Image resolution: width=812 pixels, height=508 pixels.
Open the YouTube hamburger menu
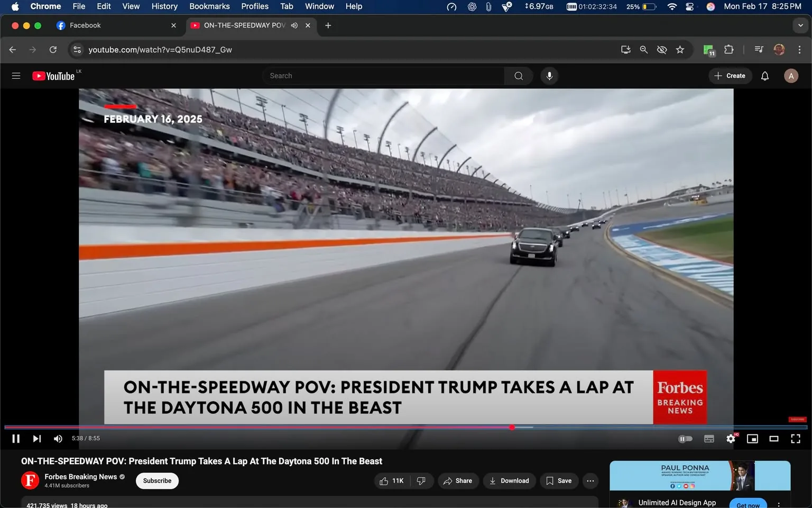click(x=16, y=75)
